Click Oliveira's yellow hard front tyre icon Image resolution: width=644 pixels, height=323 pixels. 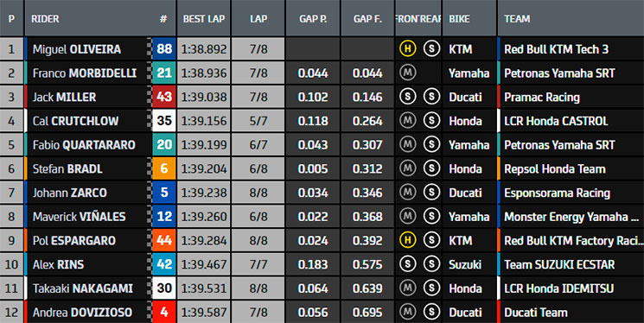pyautogui.click(x=407, y=49)
